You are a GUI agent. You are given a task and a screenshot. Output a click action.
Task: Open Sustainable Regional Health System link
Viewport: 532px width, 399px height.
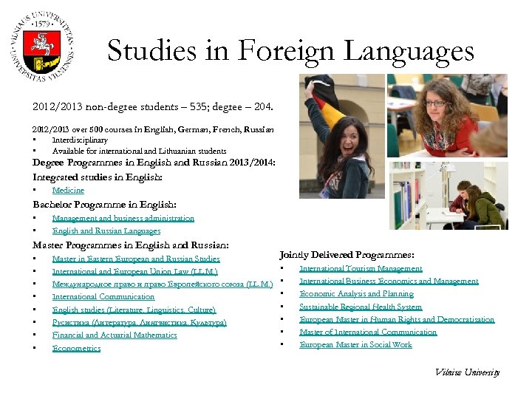[x=361, y=307]
